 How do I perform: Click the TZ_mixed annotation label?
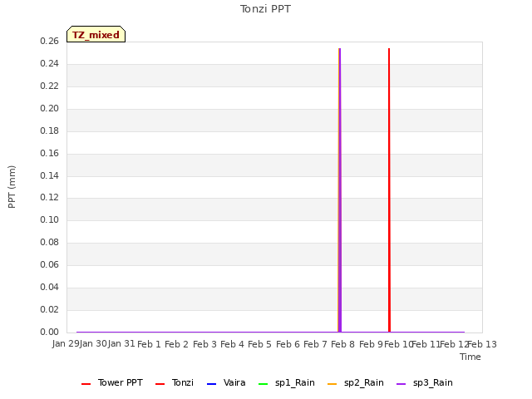96,34
